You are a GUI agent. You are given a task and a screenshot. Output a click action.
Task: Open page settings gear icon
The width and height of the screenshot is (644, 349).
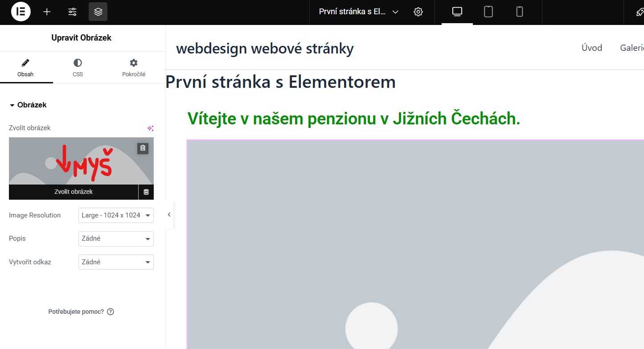[418, 12]
